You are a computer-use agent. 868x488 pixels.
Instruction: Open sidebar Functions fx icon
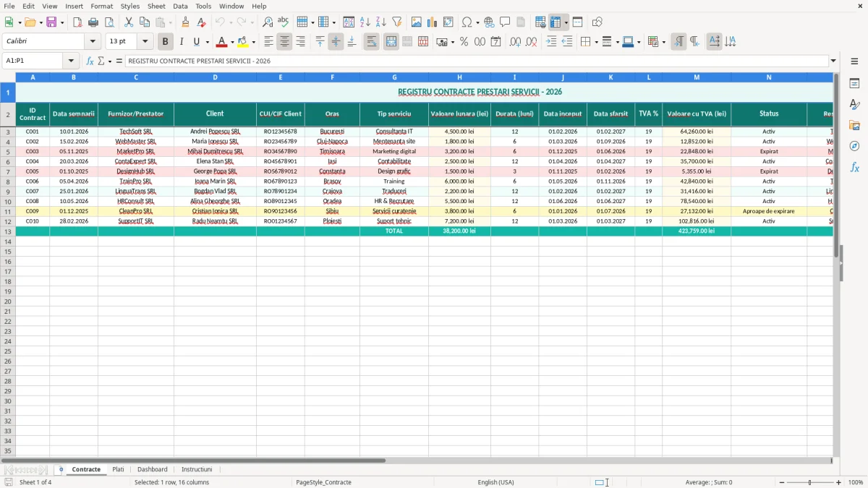(854, 167)
